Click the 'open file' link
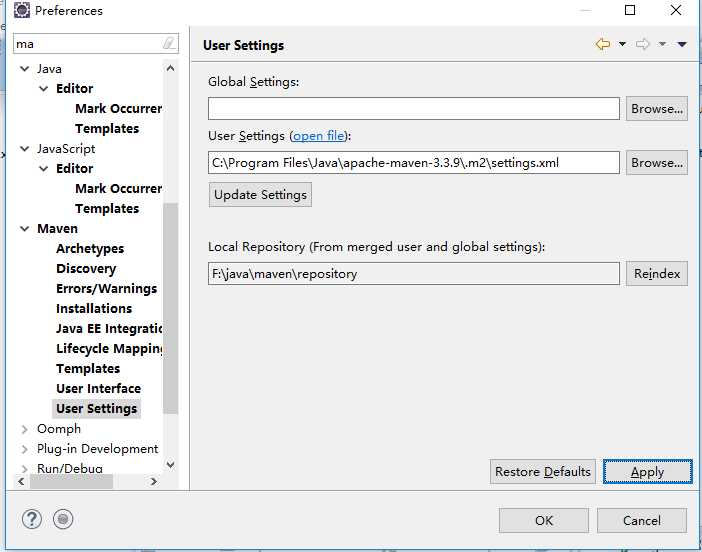 coord(319,136)
